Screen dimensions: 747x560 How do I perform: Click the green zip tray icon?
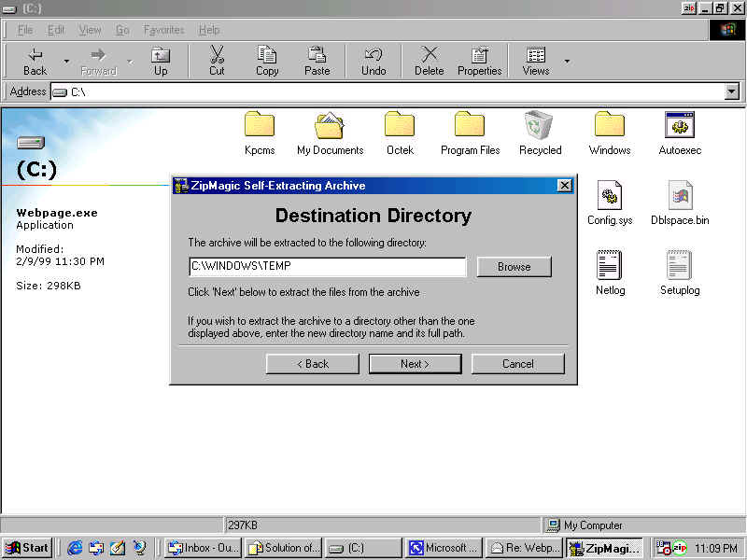680,548
